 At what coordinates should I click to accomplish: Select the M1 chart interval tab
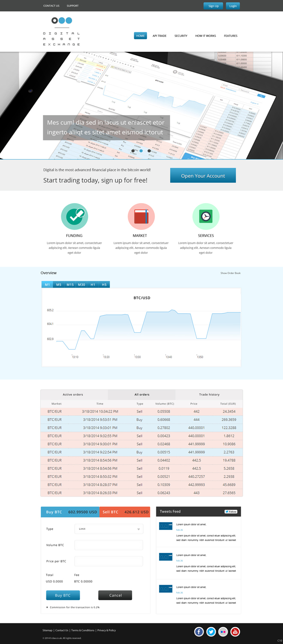[47, 285]
